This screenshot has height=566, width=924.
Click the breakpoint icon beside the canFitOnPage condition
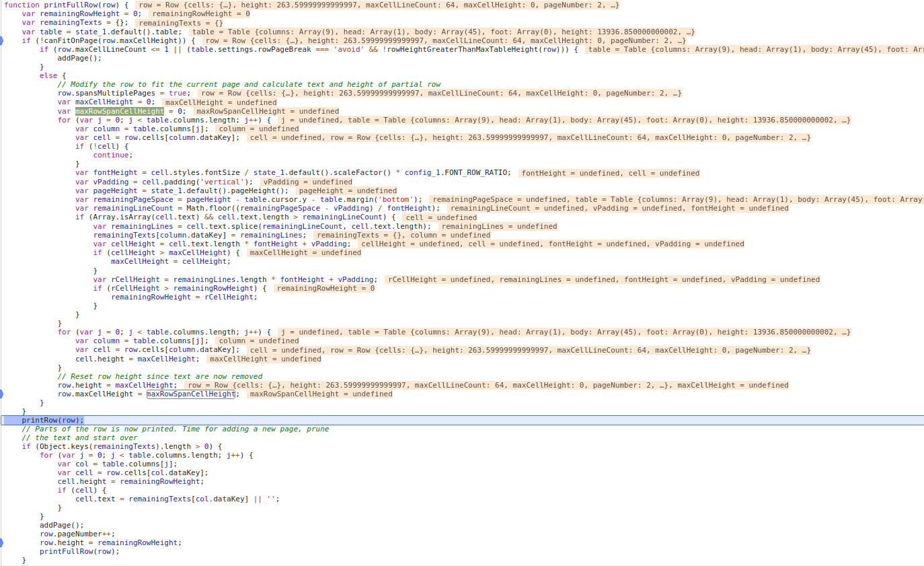pyautogui.click(x=3, y=40)
